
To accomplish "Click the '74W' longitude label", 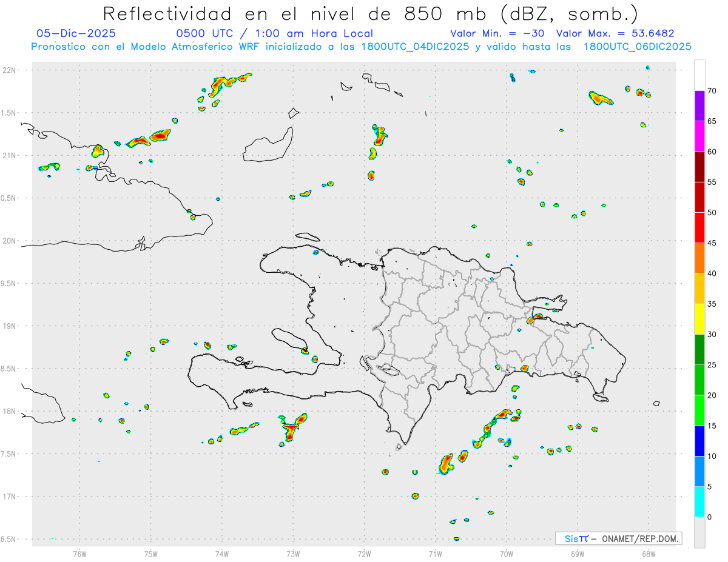I will tap(222, 554).
